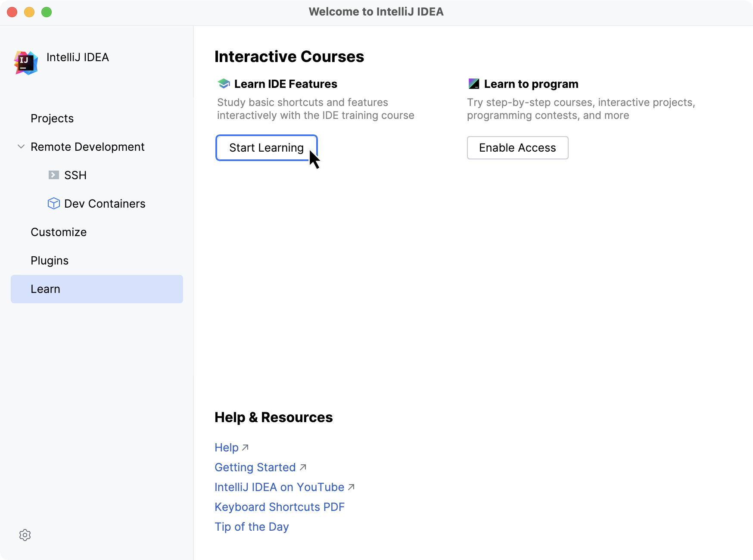Click the Dev Containers cube icon
The width and height of the screenshot is (753, 560).
[x=54, y=203]
